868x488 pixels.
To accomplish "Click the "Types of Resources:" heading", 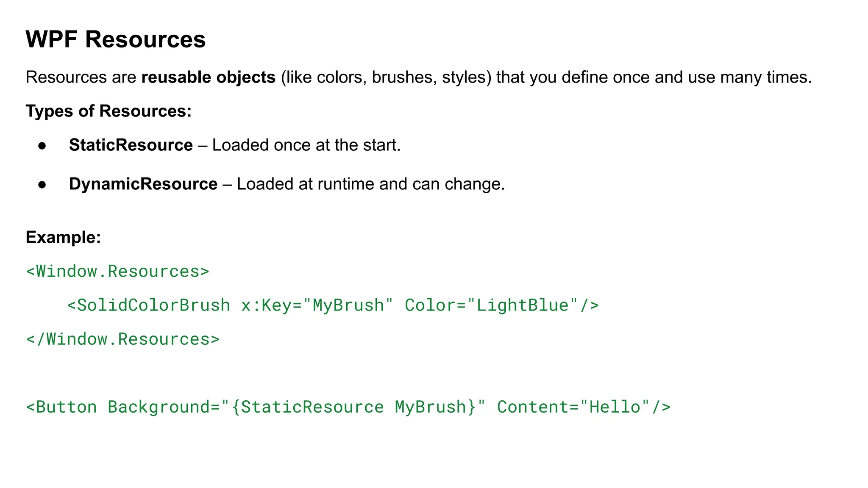I will (108, 111).
